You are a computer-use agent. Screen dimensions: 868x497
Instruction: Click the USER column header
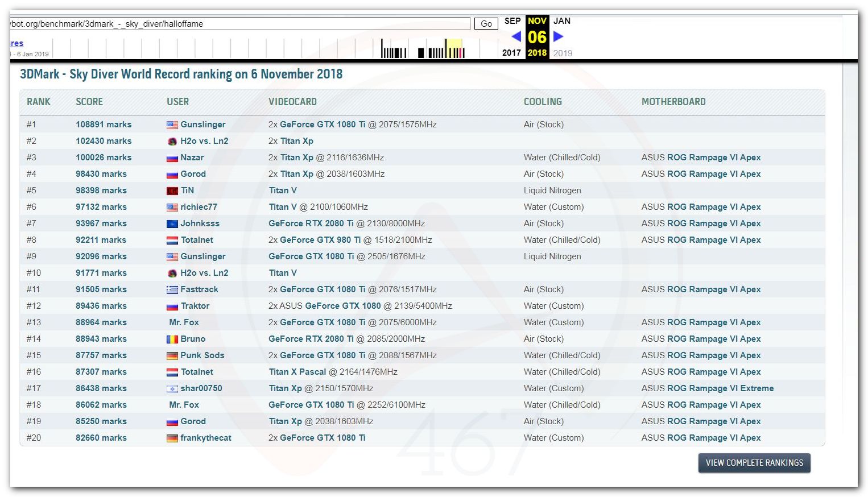[x=177, y=102]
